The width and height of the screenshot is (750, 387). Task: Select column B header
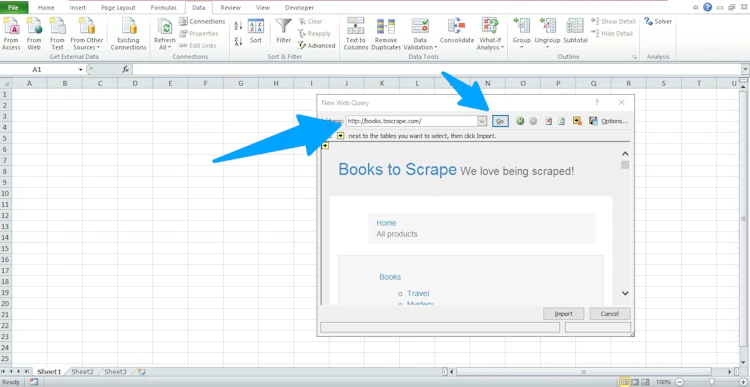click(x=65, y=83)
